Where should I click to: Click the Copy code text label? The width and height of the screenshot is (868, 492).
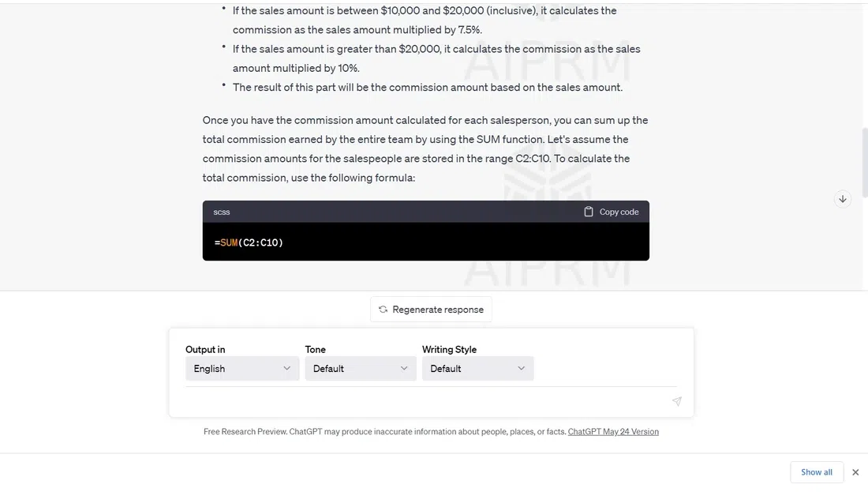(619, 212)
